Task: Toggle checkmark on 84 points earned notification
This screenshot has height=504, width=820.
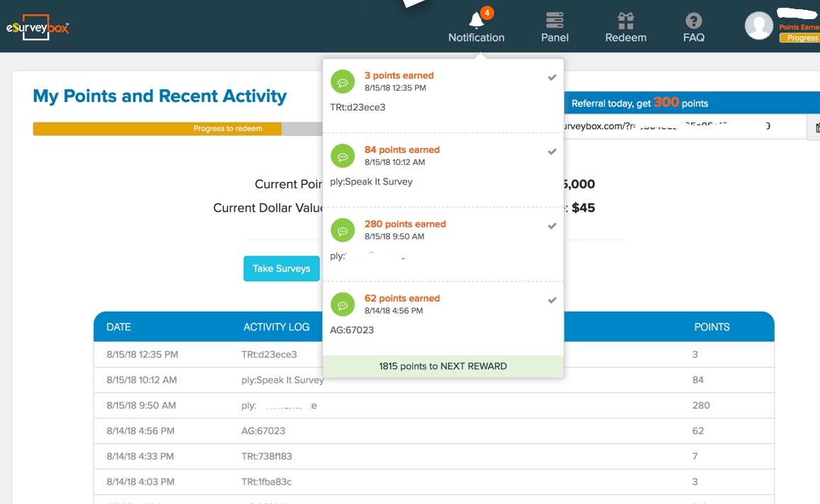Action: pyautogui.click(x=552, y=151)
